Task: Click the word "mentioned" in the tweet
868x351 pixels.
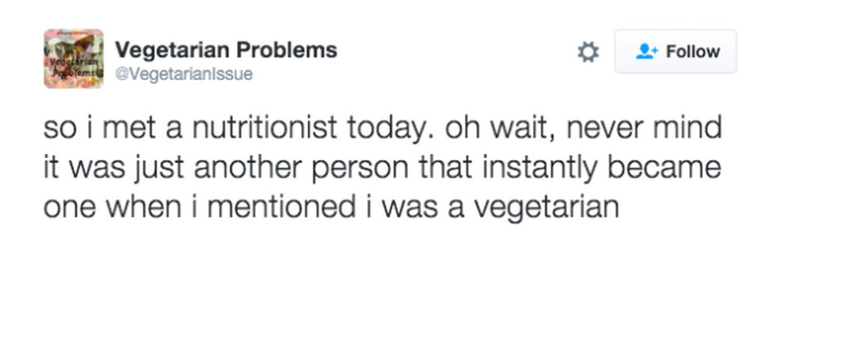Action: click(281, 207)
